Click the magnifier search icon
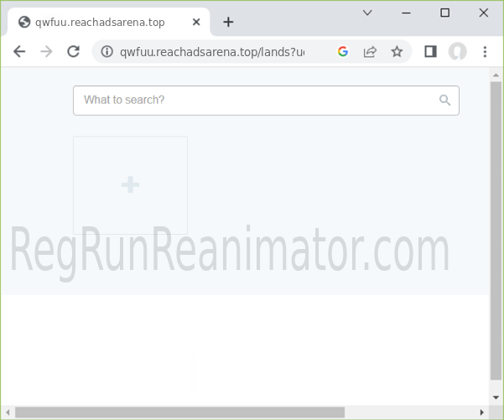This screenshot has width=504, height=420. coord(445,101)
